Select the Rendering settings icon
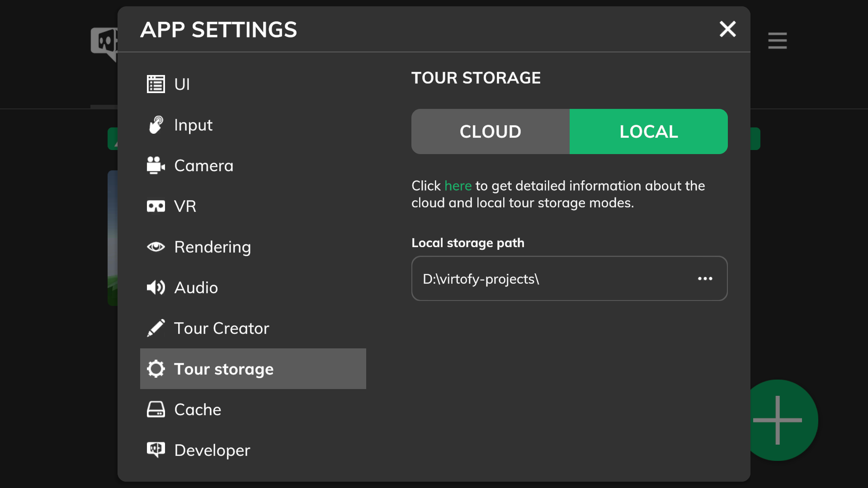 point(156,246)
